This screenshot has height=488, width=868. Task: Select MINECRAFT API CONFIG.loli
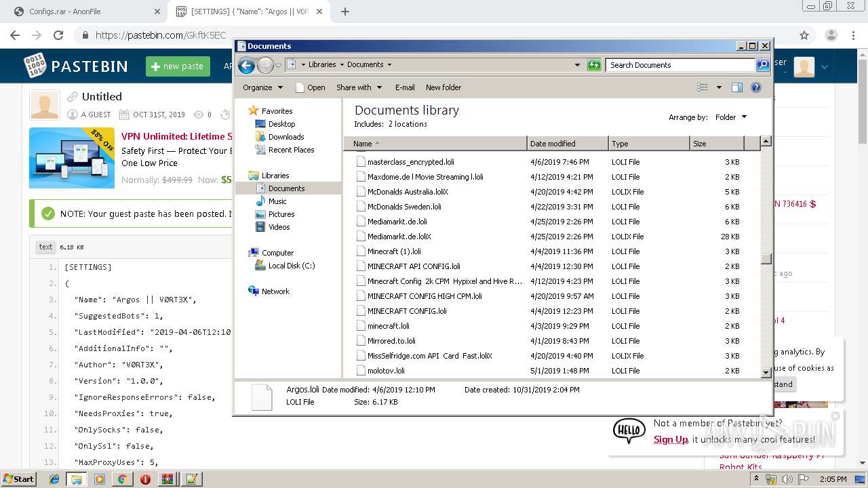[x=414, y=266]
